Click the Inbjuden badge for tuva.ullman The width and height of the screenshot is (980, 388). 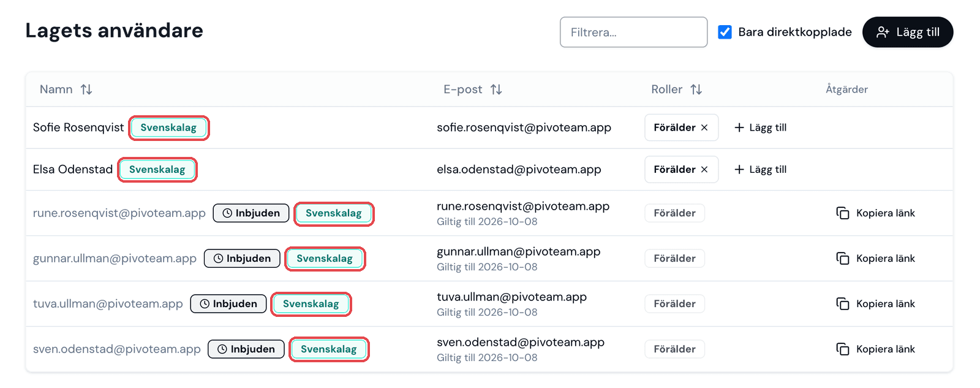(228, 304)
